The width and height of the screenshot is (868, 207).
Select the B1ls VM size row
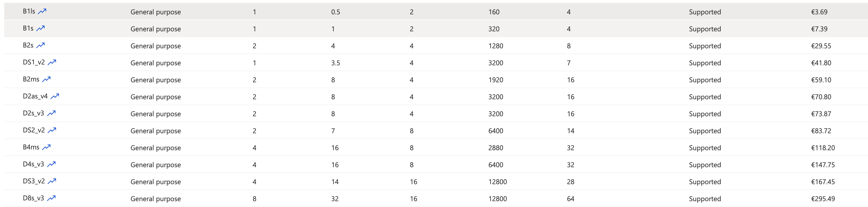pos(29,11)
